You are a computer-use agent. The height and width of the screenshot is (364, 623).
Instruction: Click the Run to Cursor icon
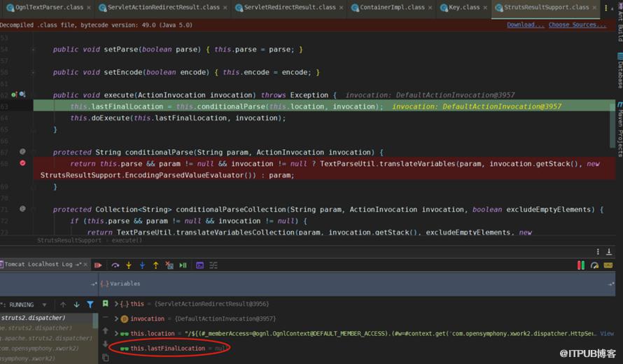pos(183,265)
